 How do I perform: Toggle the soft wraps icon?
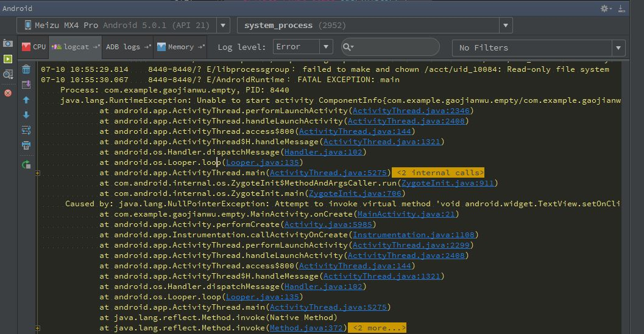[x=26, y=130]
